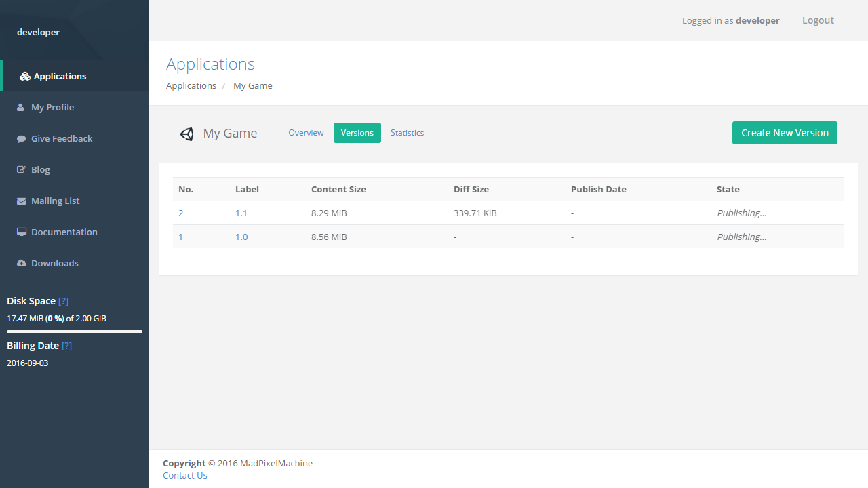Click the Logout link
Screen dimensions: 868x488
[x=818, y=20]
